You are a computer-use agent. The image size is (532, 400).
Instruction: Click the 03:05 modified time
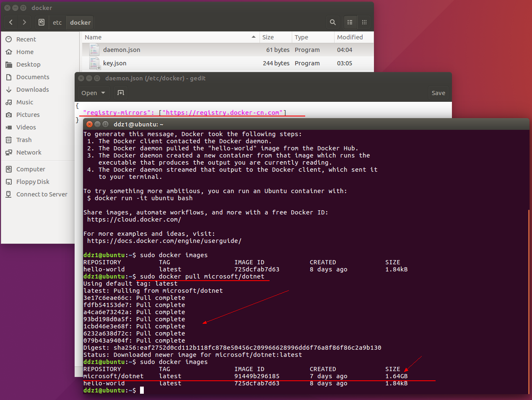point(345,63)
